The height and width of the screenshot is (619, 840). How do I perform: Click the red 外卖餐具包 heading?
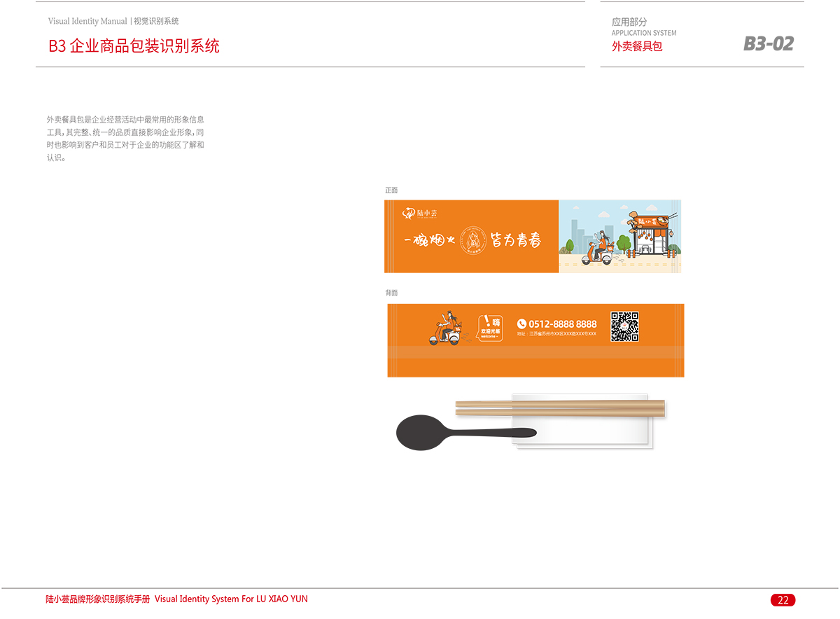[636, 47]
